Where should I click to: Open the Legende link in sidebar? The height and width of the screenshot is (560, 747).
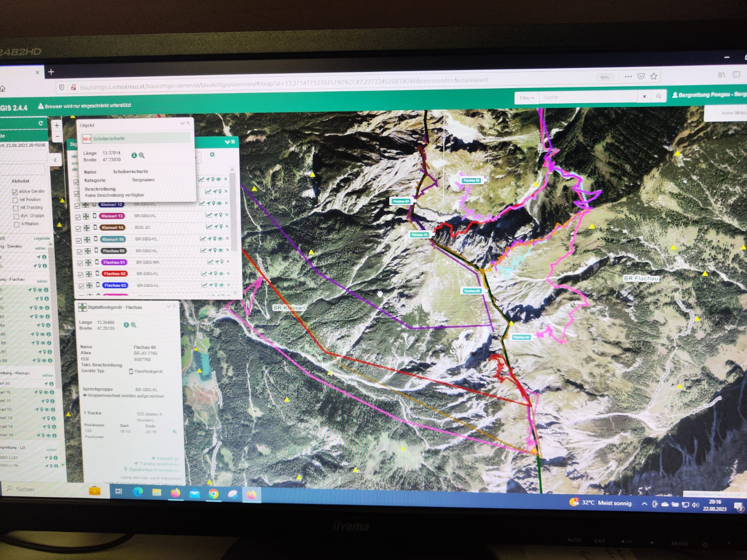(x=42, y=238)
